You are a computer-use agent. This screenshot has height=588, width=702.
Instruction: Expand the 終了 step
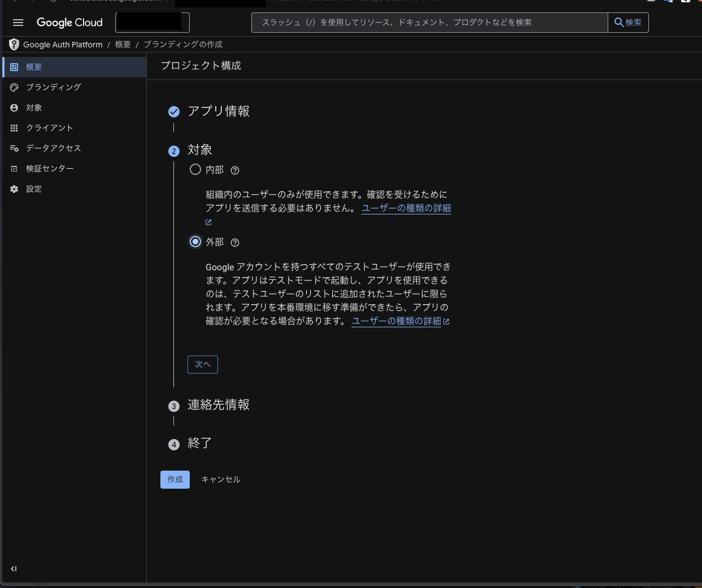coord(199,444)
